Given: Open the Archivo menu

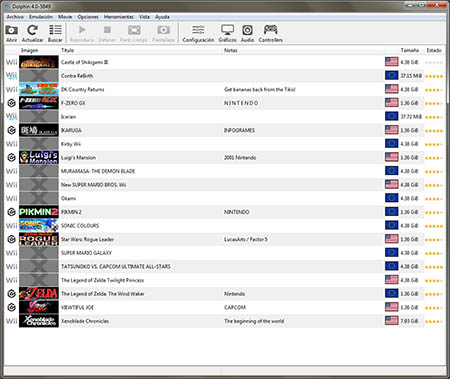Looking at the screenshot, I should click(x=15, y=17).
